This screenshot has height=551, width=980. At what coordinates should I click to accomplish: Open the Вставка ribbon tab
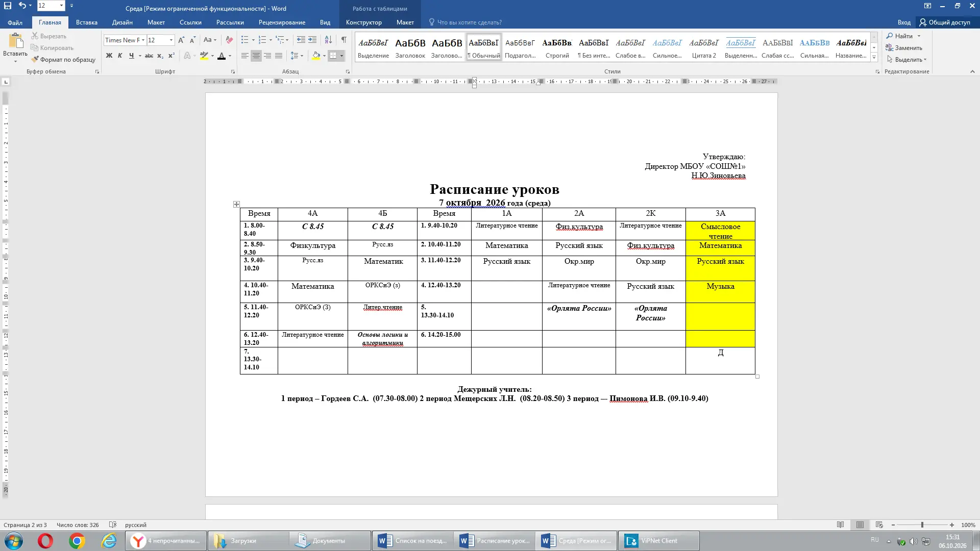click(x=87, y=22)
